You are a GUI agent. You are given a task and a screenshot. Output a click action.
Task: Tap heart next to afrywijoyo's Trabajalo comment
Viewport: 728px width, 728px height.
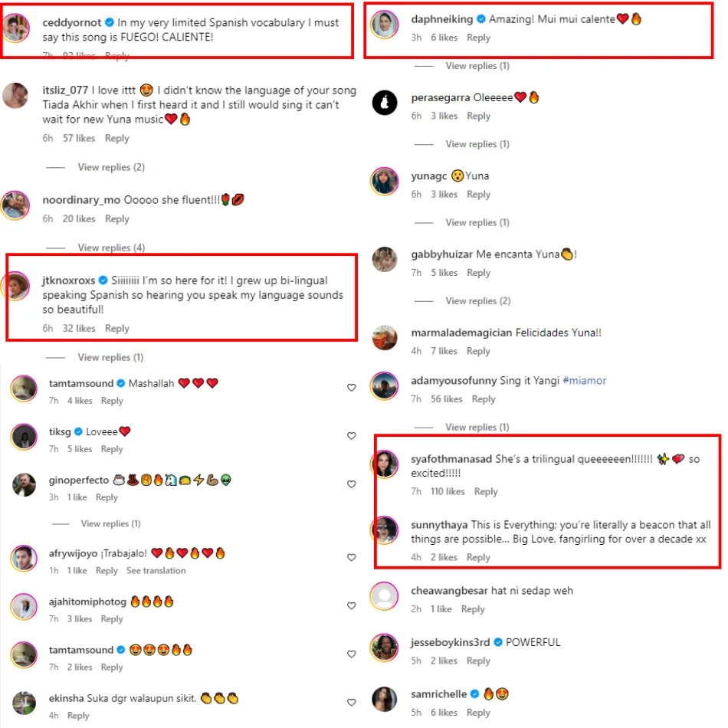tap(352, 557)
